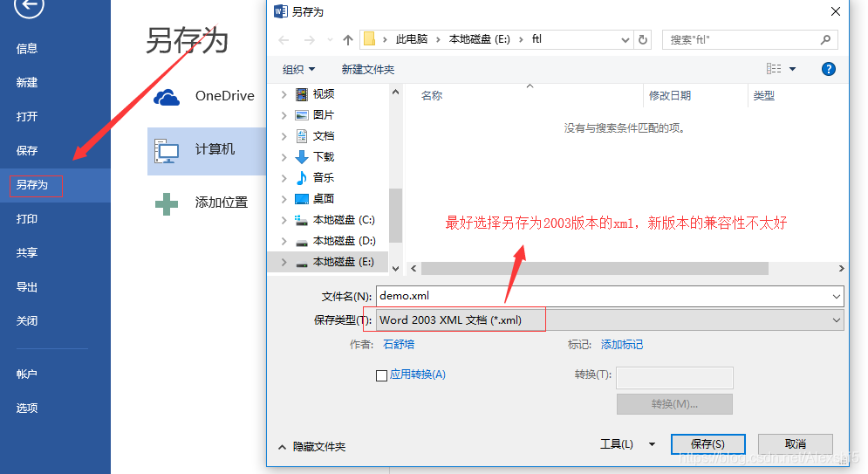Select 关闭 in the backstage menu
This screenshot has height=474, width=868.
point(26,321)
